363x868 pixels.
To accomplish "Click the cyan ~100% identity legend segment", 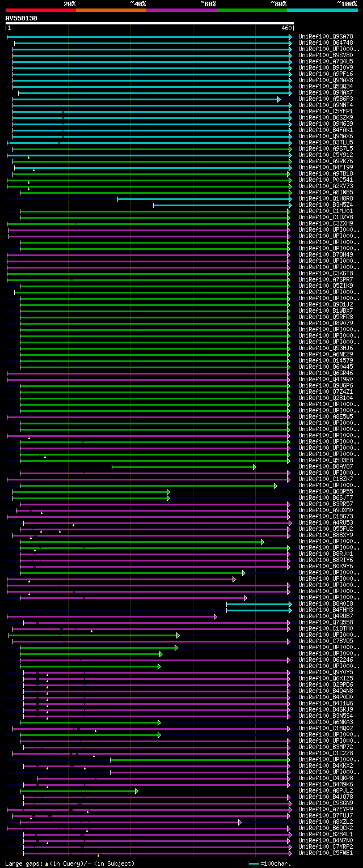I will tap(322, 10).
